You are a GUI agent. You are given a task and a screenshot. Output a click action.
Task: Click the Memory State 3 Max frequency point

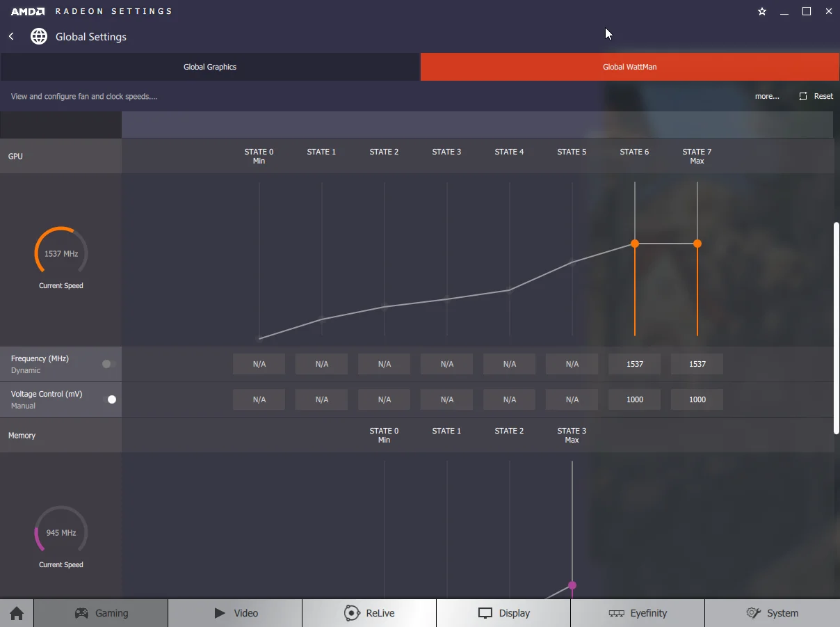(x=572, y=585)
